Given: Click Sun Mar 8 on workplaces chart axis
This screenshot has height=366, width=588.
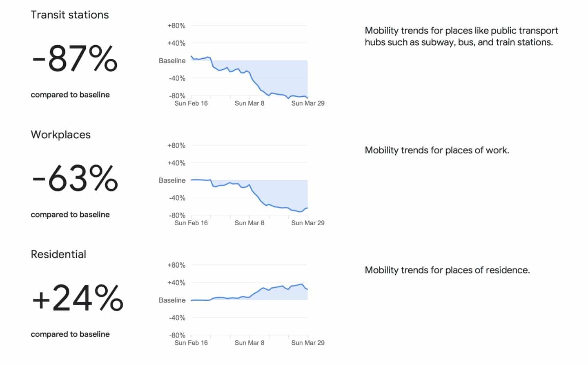Looking at the screenshot, I should (249, 223).
